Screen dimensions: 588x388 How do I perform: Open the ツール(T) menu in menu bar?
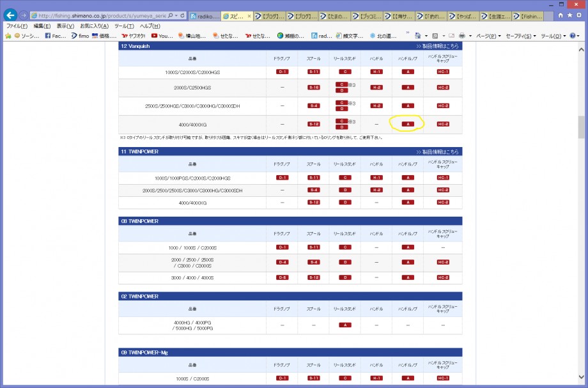(x=124, y=26)
